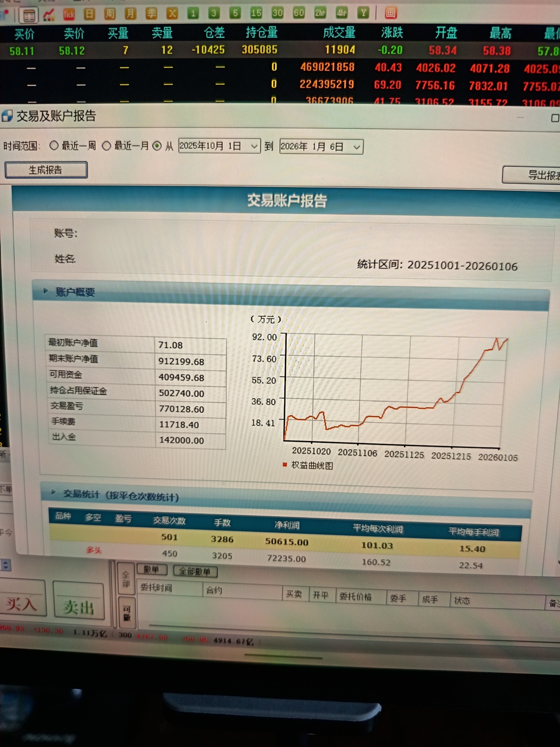
Task: Click the 期末账户净值 value 912199.68
Action: [x=181, y=362]
